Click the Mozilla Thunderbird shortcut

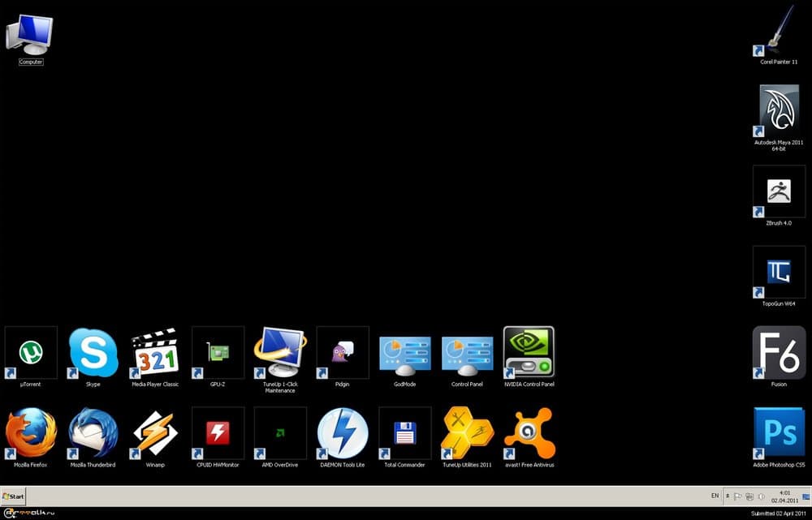(93, 433)
